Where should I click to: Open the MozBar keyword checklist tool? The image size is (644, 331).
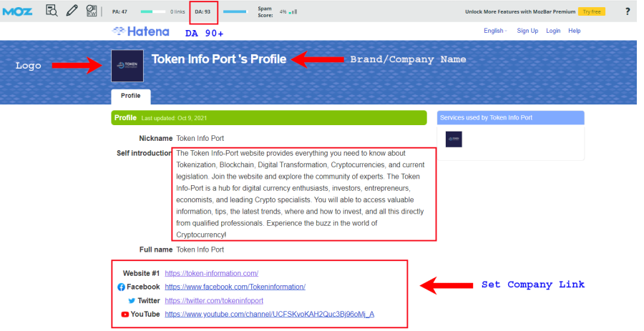pos(91,11)
